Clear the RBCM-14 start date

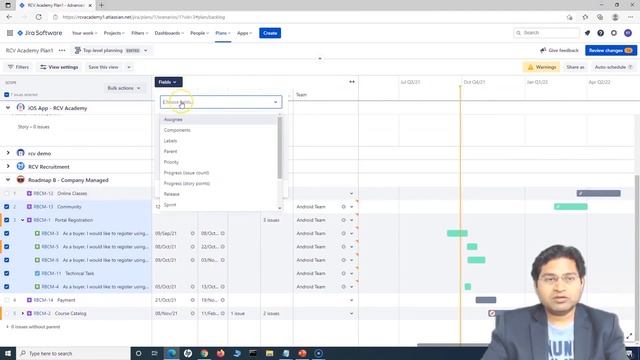193,300
